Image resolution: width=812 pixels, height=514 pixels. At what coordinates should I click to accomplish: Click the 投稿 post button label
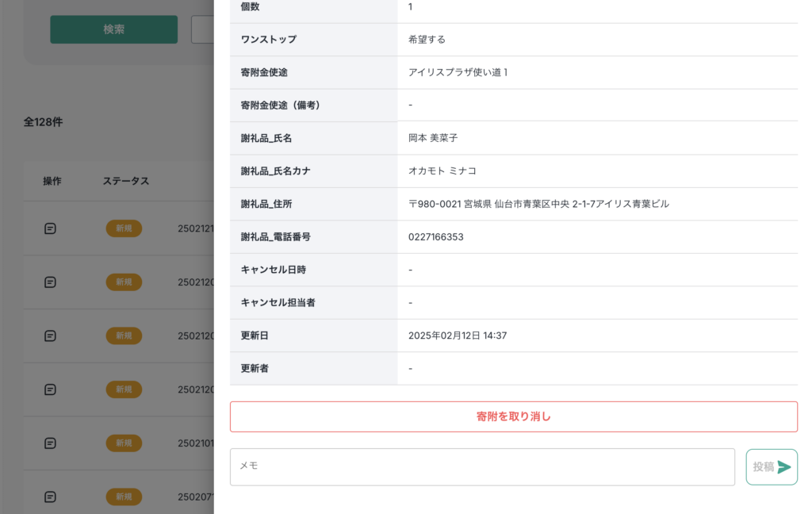coord(763,467)
